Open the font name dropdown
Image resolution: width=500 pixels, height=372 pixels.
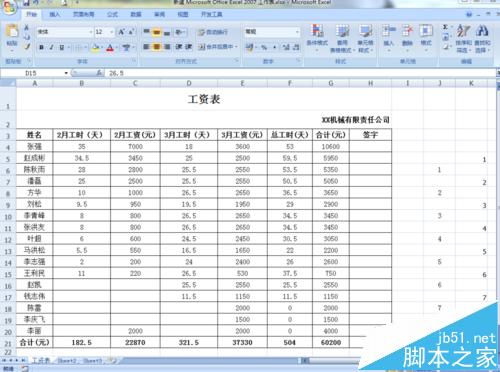91,32
